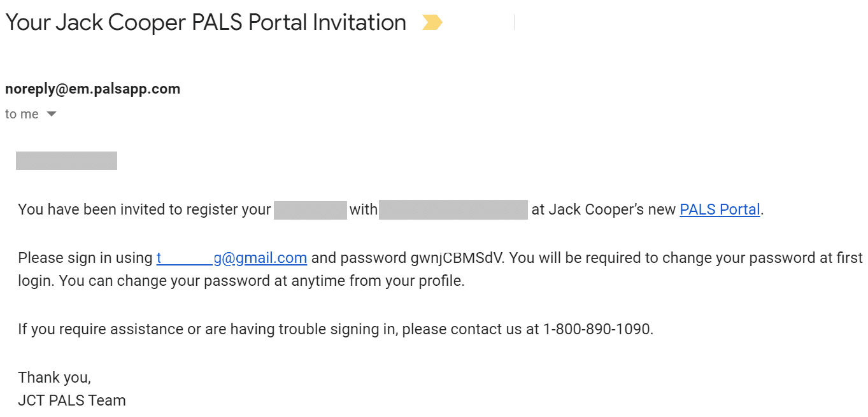Click the email subject 'Your Jack Cooper PALS Portal Invitation'

205,22
